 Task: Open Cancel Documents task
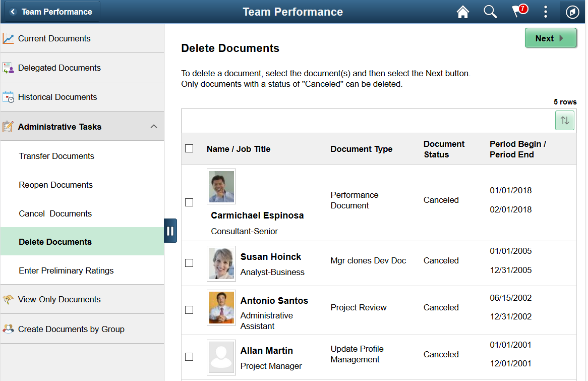pos(82,213)
